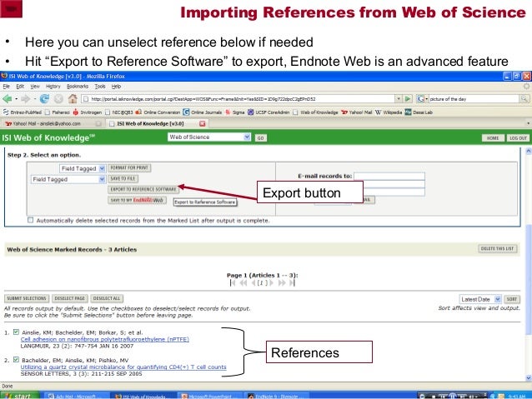Click the LOG OUT button

tap(518, 138)
